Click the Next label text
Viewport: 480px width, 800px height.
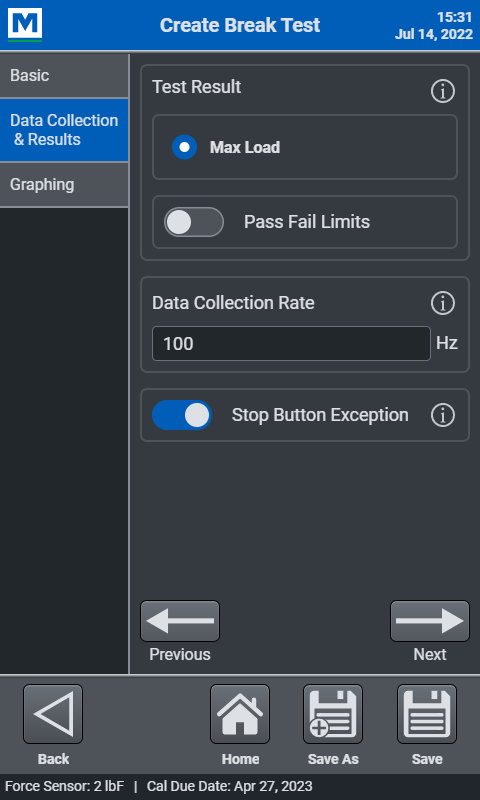click(x=430, y=655)
